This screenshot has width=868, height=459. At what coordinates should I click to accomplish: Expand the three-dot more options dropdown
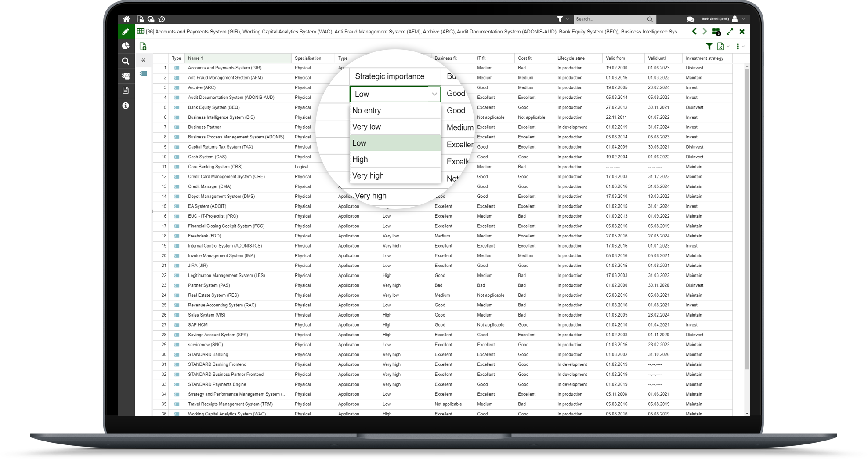[743, 46]
